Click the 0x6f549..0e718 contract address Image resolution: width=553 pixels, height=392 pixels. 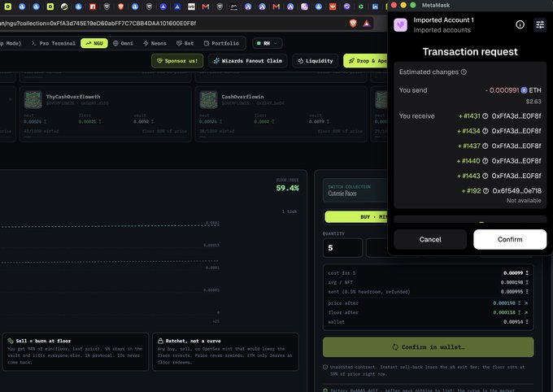517,191
